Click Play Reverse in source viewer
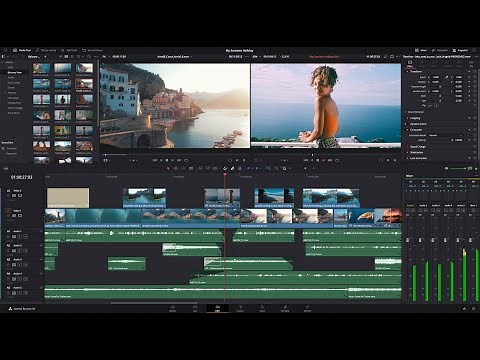 [161, 160]
